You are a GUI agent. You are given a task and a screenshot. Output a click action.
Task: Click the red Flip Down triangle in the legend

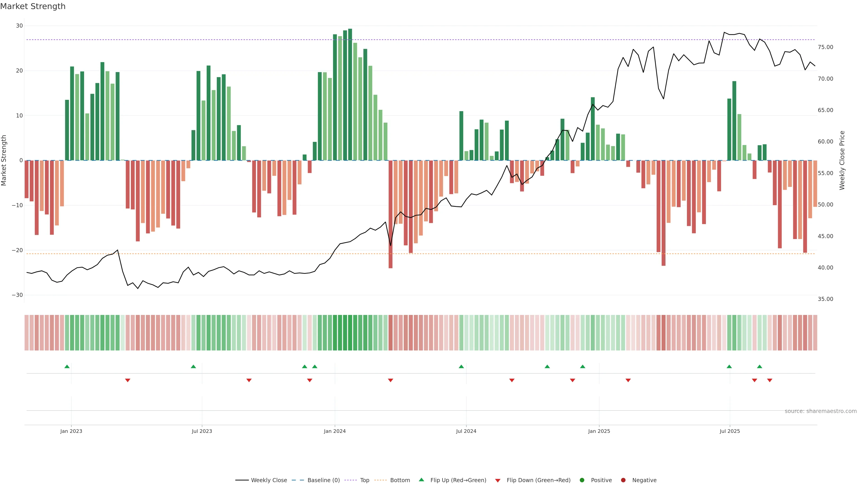click(x=498, y=481)
